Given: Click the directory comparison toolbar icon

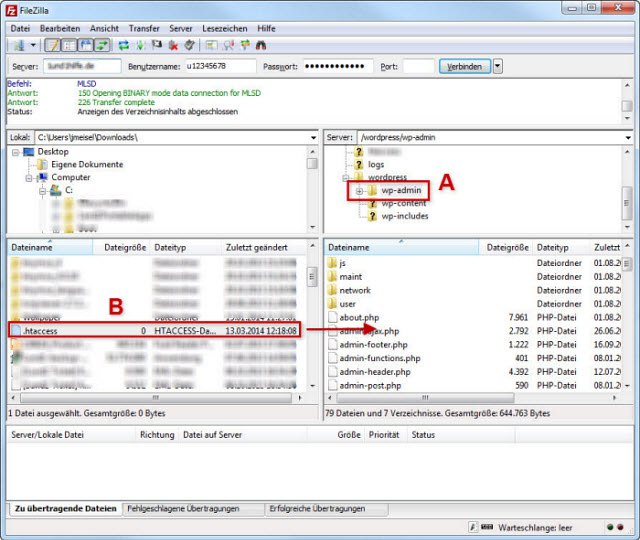Looking at the screenshot, I should coord(227,45).
